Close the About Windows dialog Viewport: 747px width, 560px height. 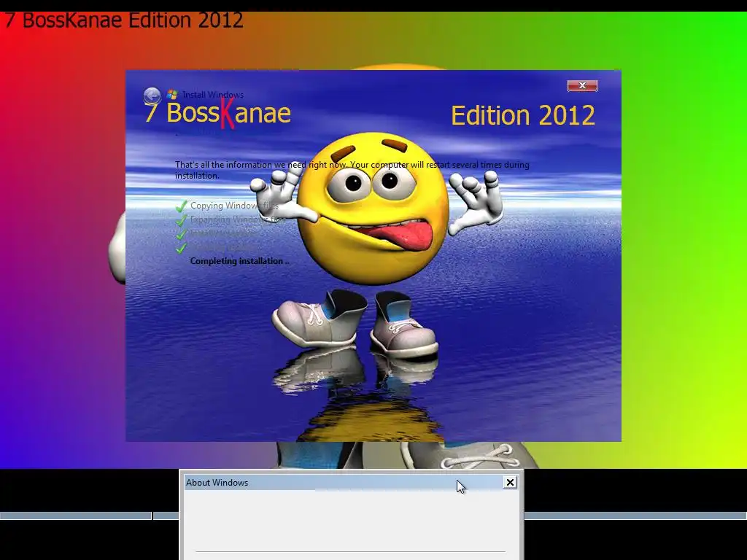coord(510,483)
